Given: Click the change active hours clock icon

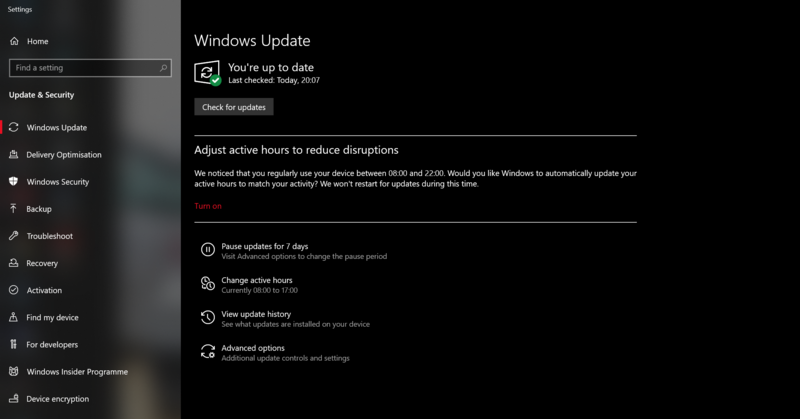Looking at the screenshot, I should point(208,283).
